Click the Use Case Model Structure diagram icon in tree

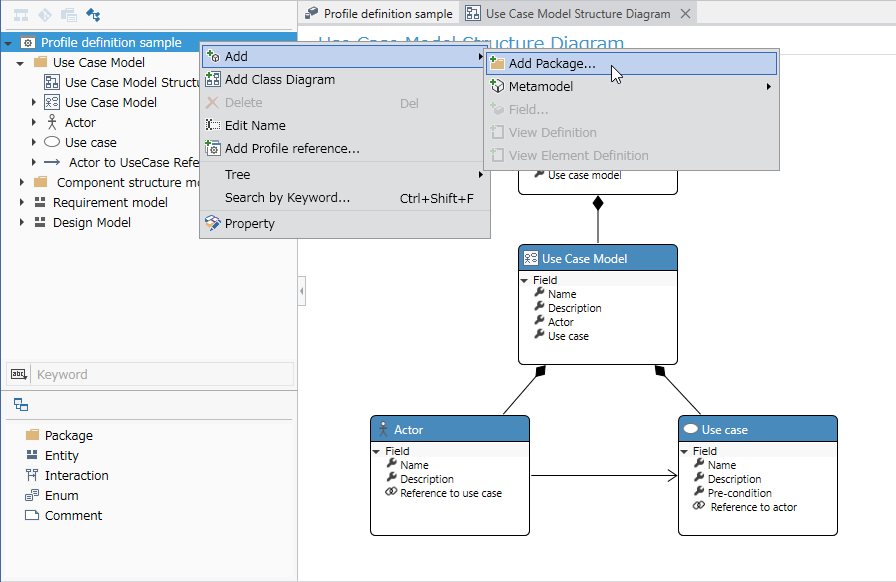(52, 82)
